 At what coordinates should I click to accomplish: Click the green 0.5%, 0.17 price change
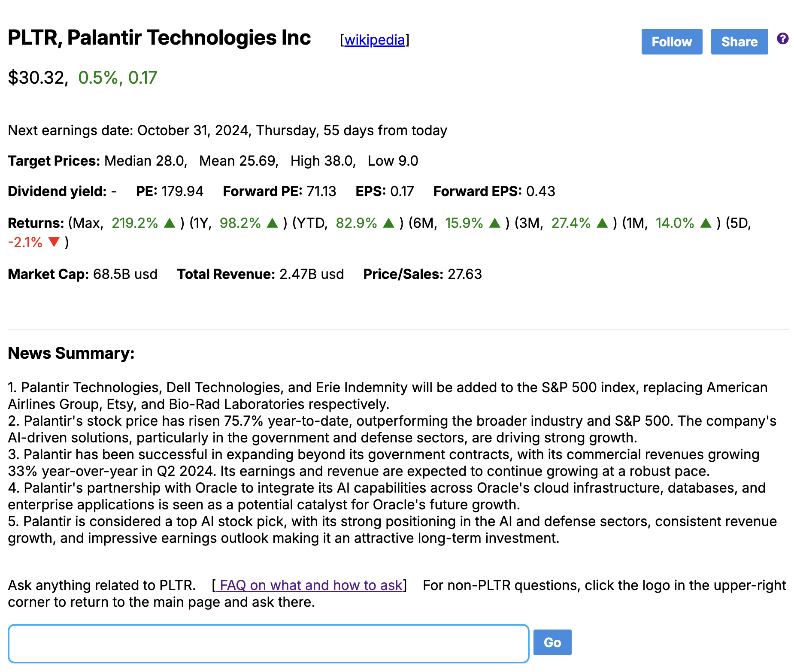118,78
